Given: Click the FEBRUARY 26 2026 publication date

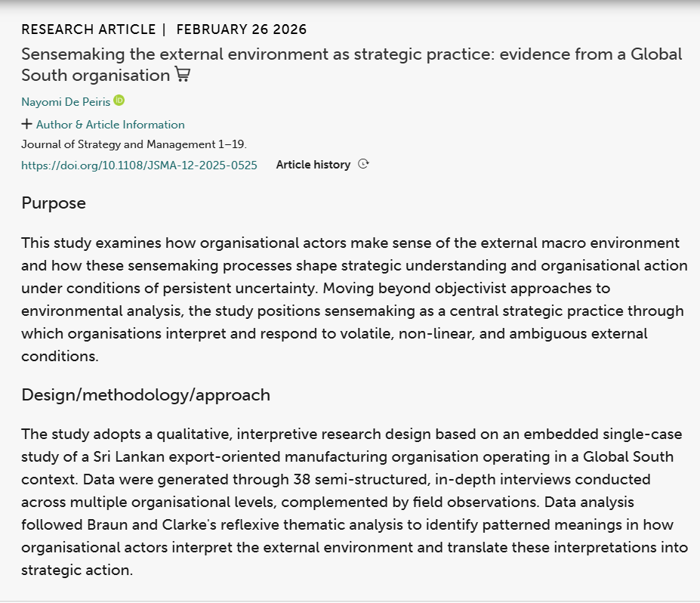Looking at the screenshot, I should coord(240,29).
